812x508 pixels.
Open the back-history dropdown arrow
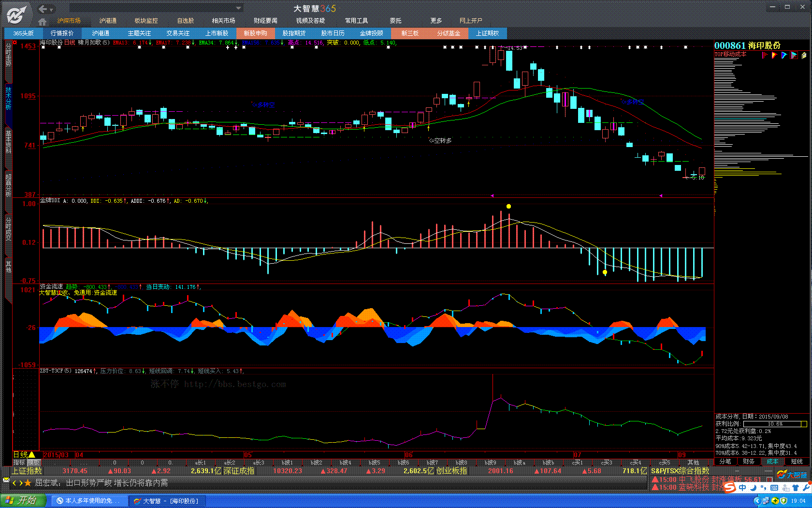51,9
